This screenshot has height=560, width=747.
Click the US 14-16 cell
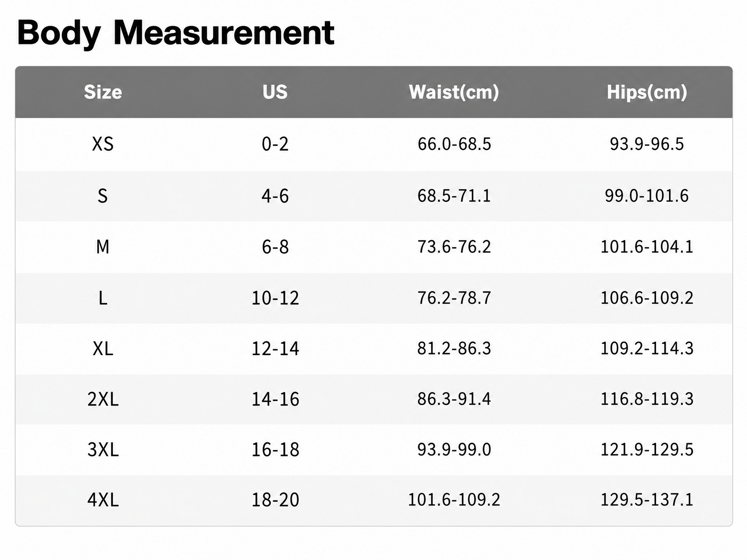pyautogui.click(x=275, y=399)
